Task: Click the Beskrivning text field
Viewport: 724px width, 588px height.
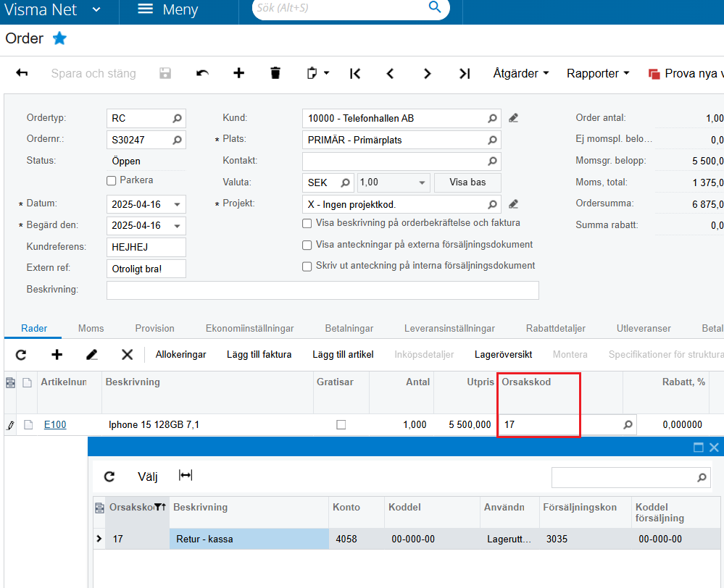Action: point(323,290)
